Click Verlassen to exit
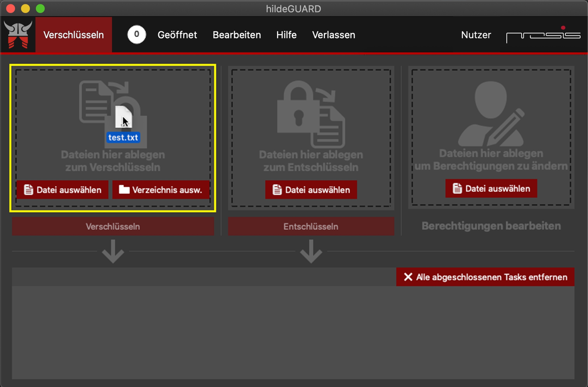Image resolution: width=588 pixels, height=387 pixels. point(333,35)
